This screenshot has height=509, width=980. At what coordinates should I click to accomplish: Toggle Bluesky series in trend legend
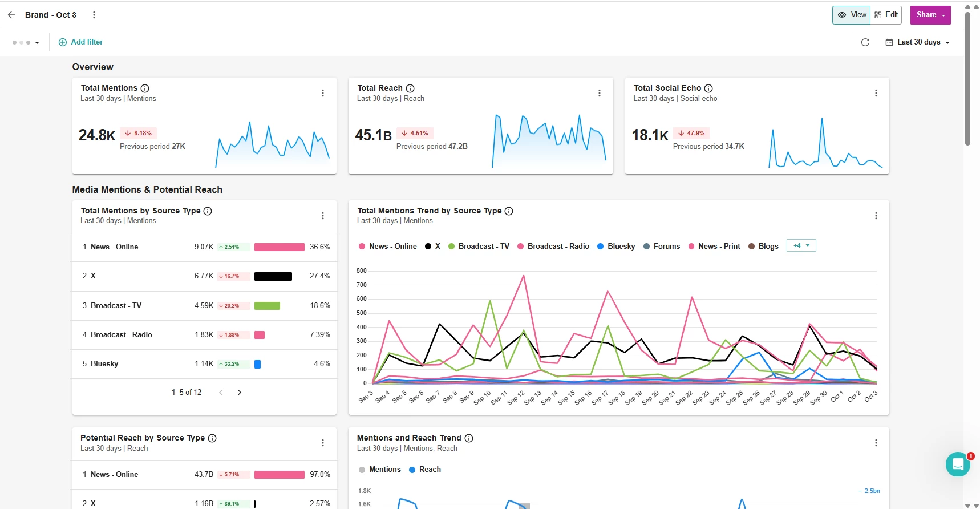616,247
